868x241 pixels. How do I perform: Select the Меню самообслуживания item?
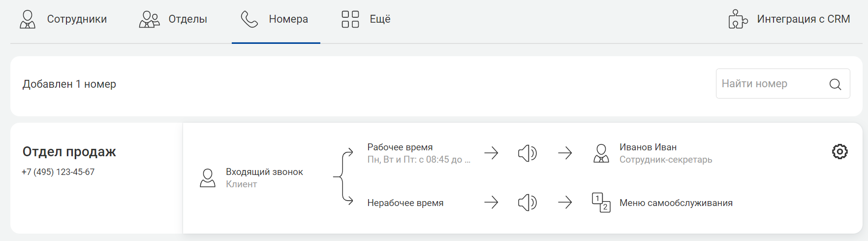coord(676,203)
